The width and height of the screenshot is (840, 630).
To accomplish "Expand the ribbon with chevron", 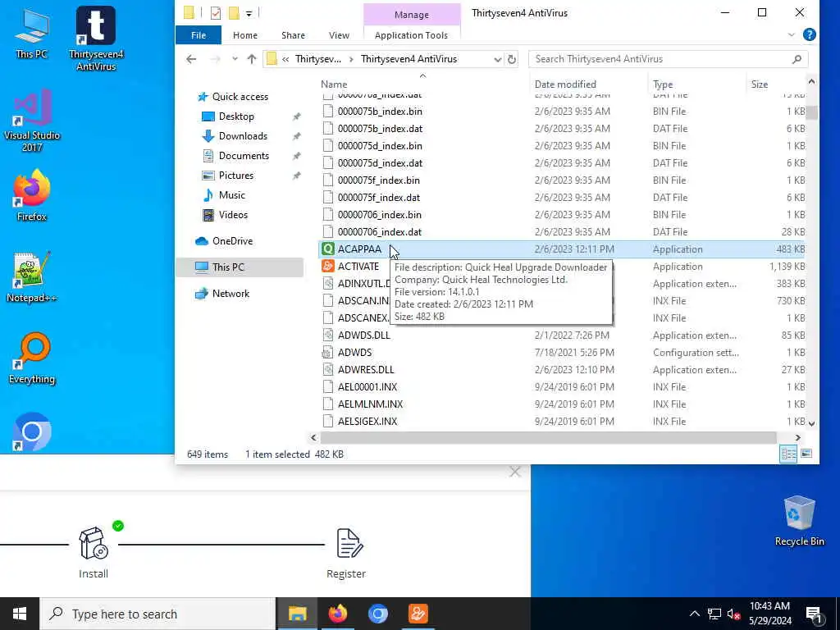I will 792,34.
